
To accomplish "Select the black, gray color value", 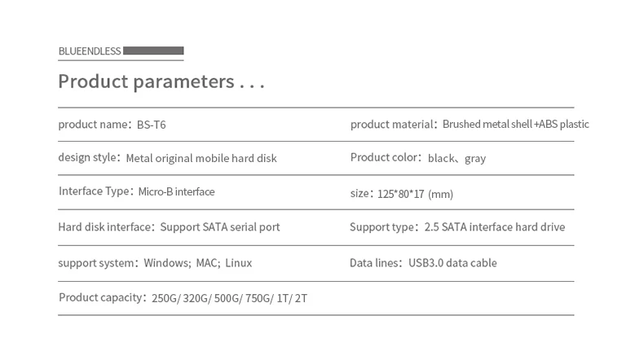I will 457,159.
